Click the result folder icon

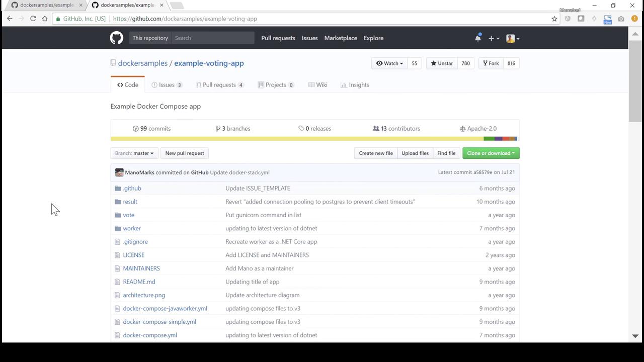(118, 202)
